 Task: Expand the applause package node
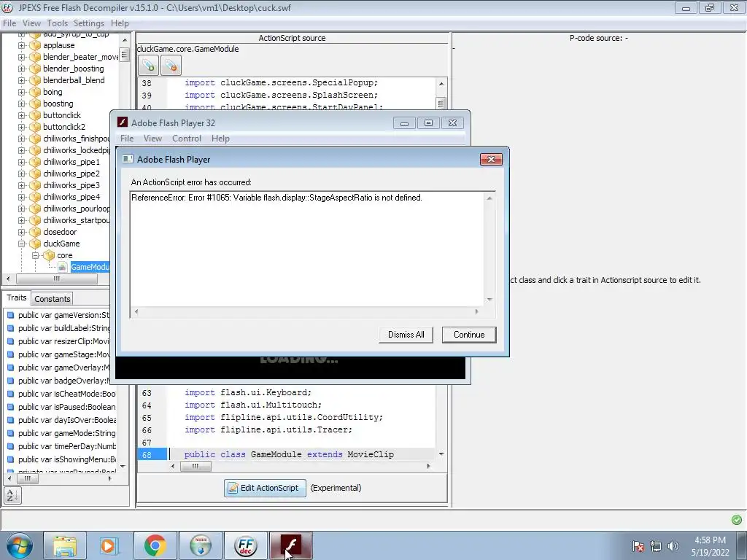pyautogui.click(x=21, y=45)
